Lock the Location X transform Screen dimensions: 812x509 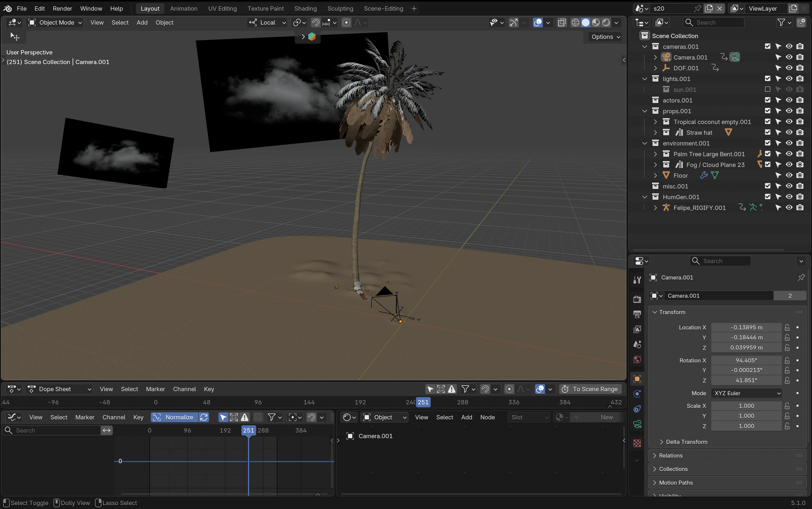pos(787,327)
